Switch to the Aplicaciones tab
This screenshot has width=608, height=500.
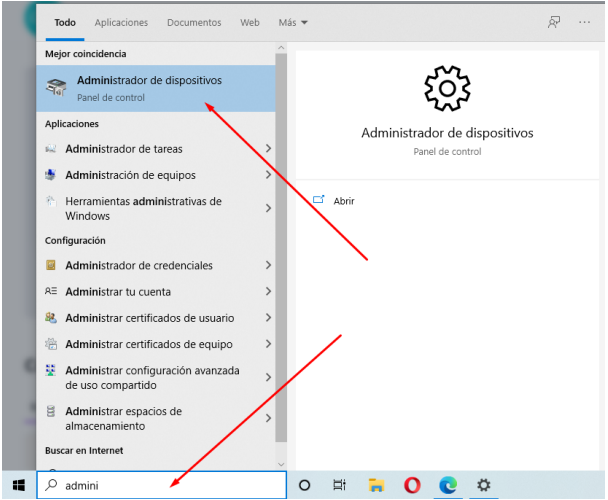(x=121, y=22)
